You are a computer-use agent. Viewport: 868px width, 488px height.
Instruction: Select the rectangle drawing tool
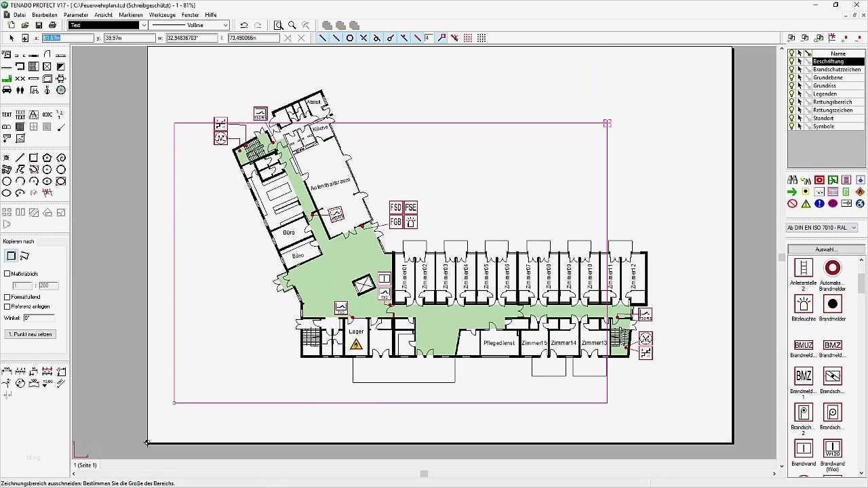pyautogui.click(x=33, y=158)
